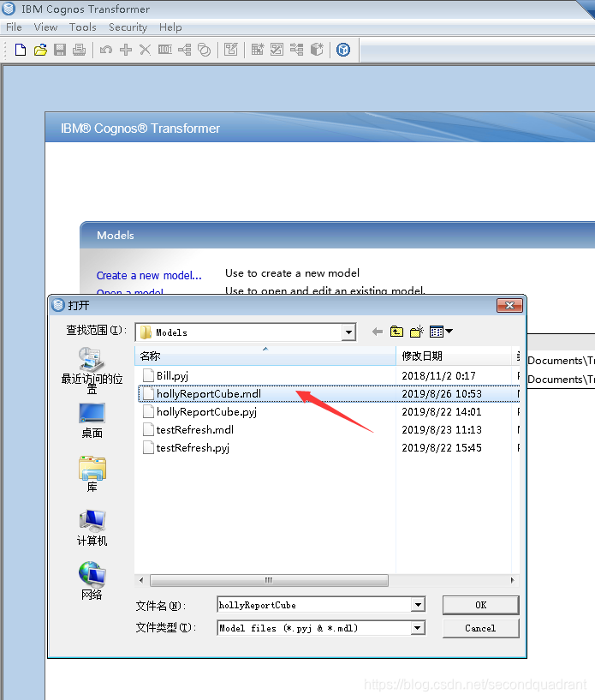Click the date cell 2019/8/22 15:45
Screen dimensions: 595x700
442,447
